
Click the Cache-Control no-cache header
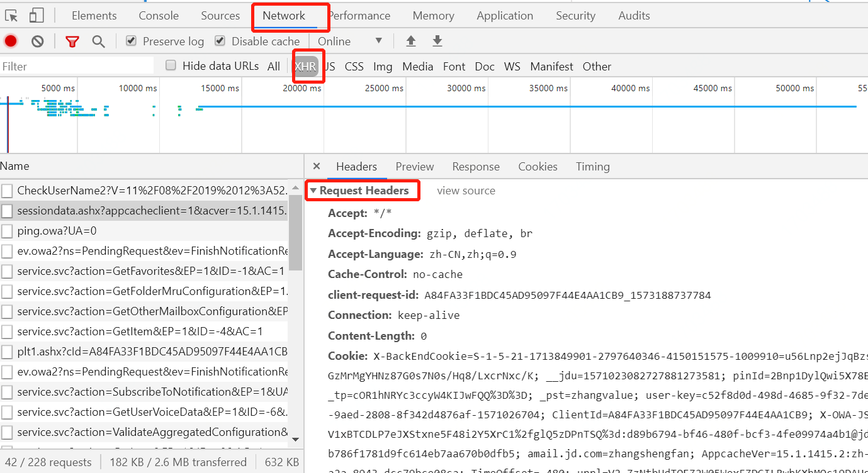[395, 275]
